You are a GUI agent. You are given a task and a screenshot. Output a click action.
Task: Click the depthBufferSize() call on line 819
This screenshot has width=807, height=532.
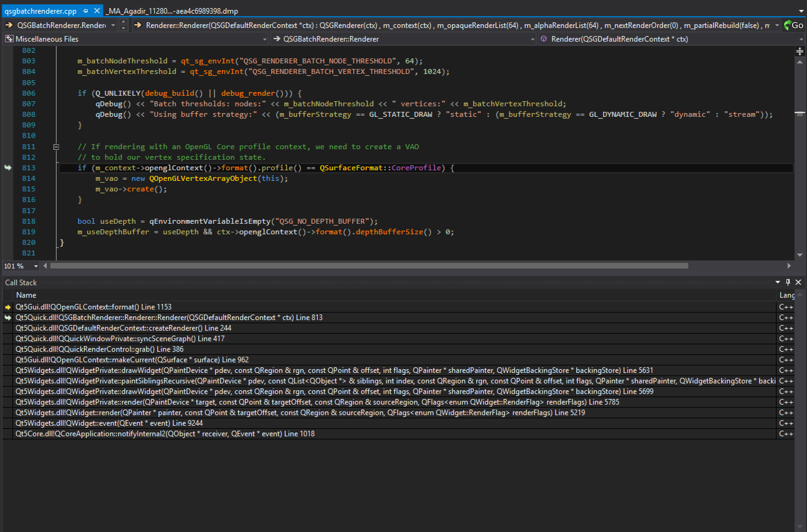[394, 232]
